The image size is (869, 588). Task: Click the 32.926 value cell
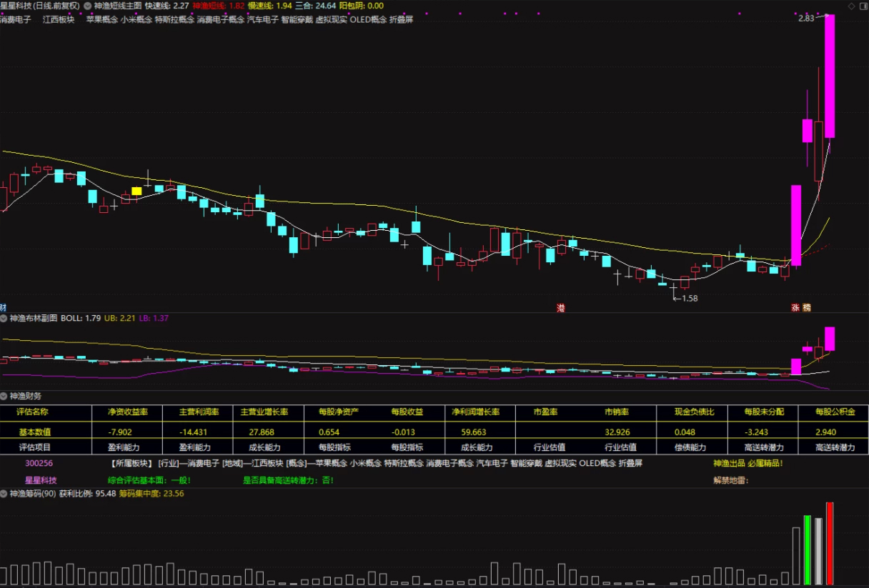[x=617, y=432]
